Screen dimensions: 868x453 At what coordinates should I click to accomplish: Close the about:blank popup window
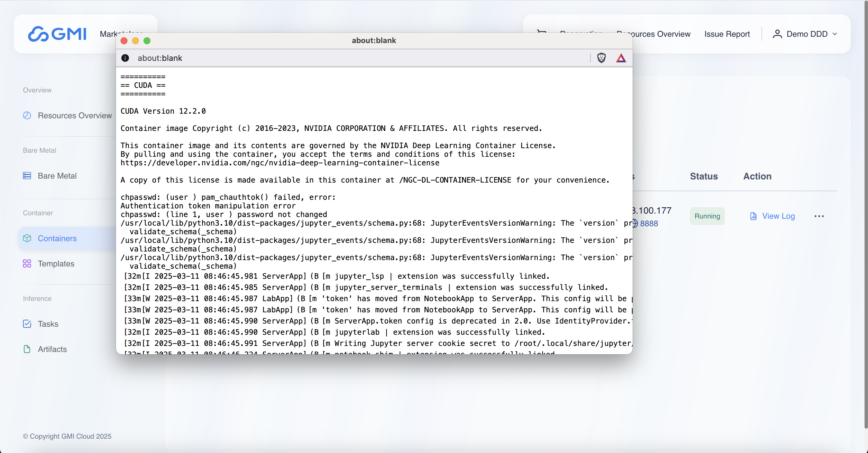click(124, 41)
